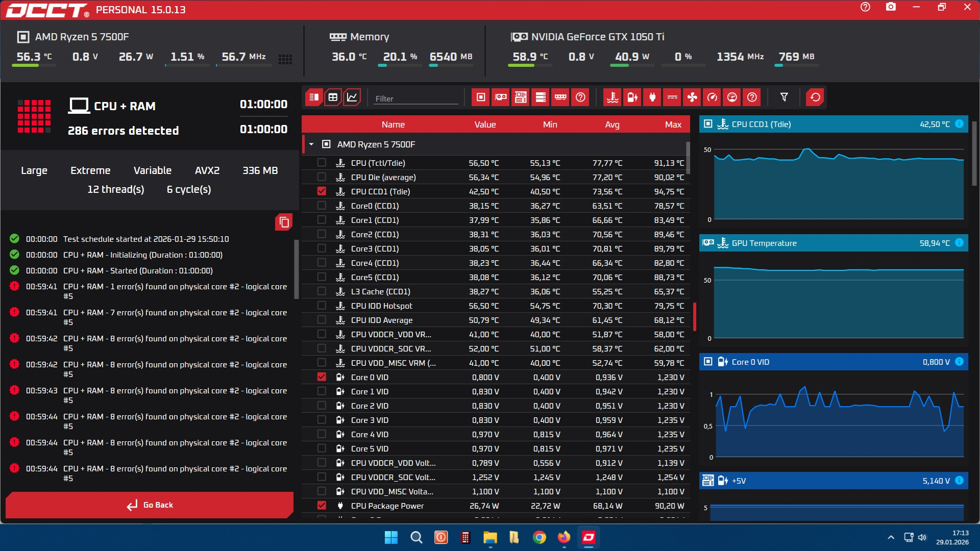Switch to the side-by-side list and graph view

(x=313, y=97)
